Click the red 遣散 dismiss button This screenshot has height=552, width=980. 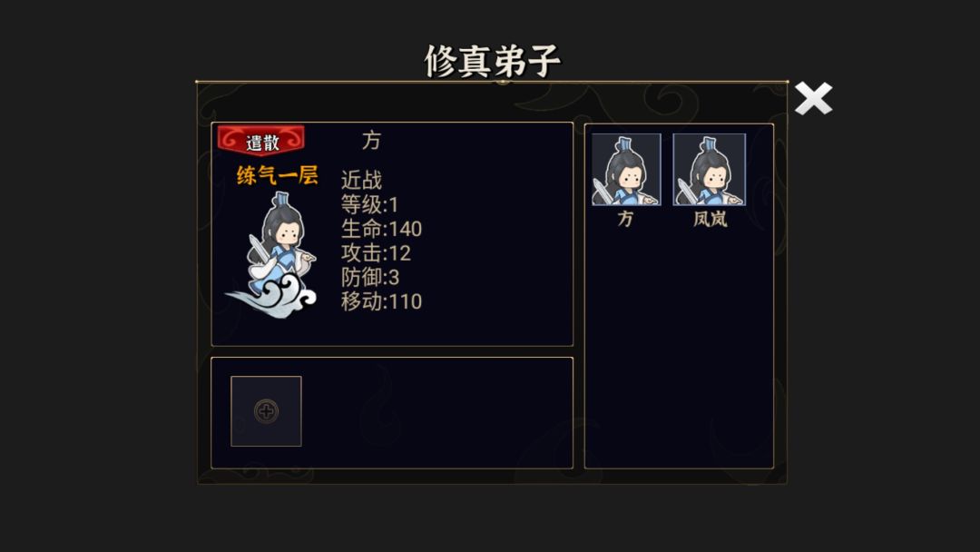click(x=261, y=141)
